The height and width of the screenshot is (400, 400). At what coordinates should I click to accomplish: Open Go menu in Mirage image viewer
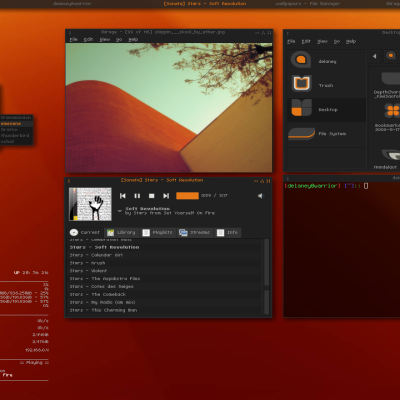[119, 39]
